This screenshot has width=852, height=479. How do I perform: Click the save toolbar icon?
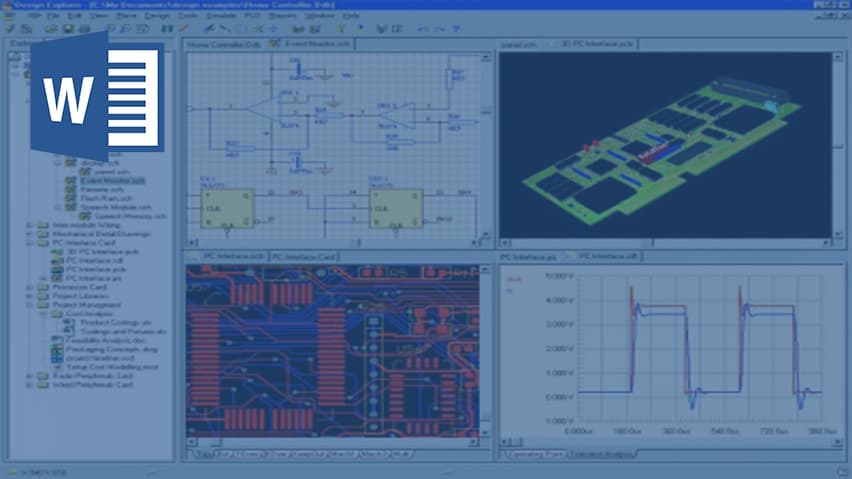tap(68, 29)
